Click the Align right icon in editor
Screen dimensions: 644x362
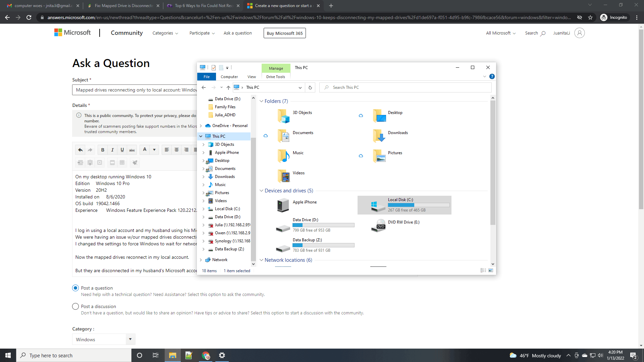186,150
